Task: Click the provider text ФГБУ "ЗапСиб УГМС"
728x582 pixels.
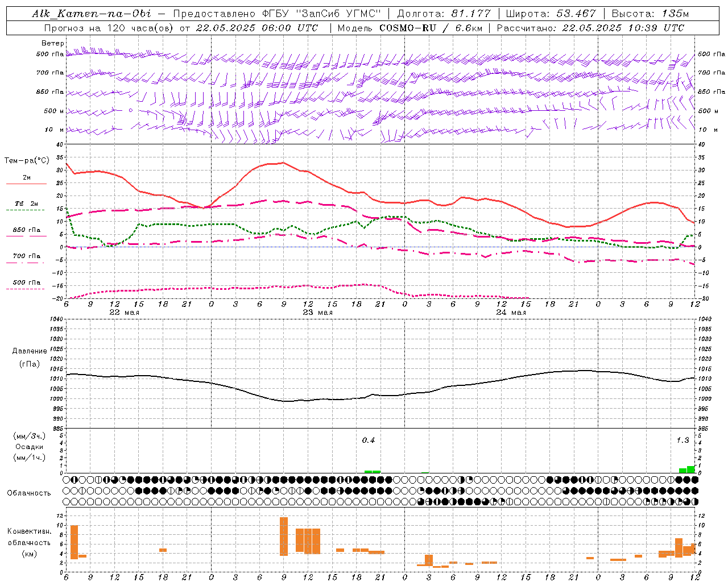Action: (x=321, y=14)
